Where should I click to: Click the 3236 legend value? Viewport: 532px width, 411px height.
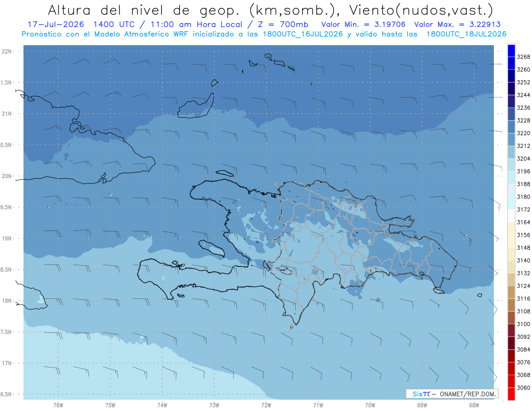[524, 108]
